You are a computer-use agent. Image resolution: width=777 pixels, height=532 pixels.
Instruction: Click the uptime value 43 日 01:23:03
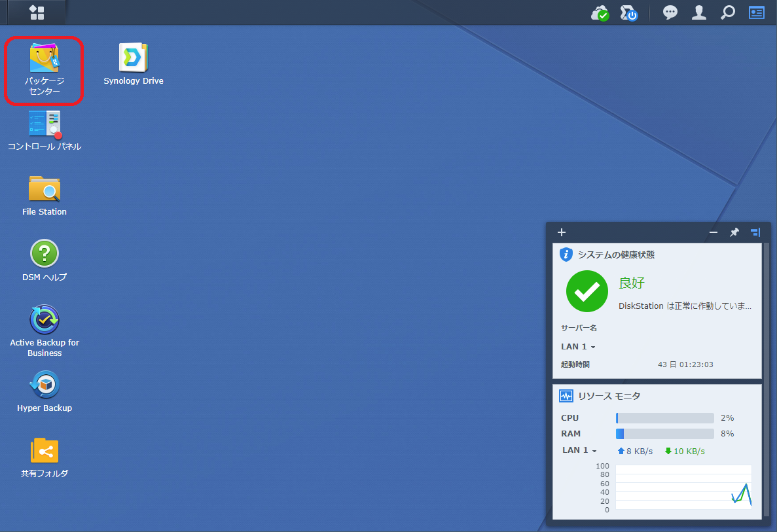[685, 364]
